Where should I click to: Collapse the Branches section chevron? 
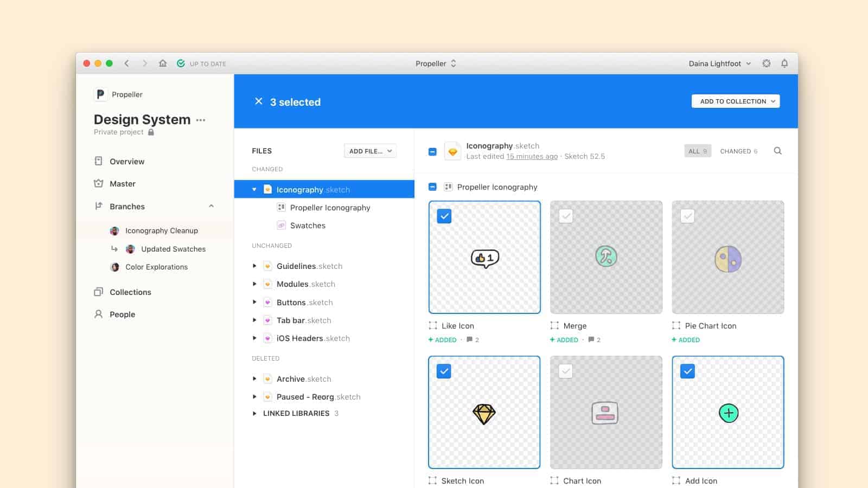point(211,206)
